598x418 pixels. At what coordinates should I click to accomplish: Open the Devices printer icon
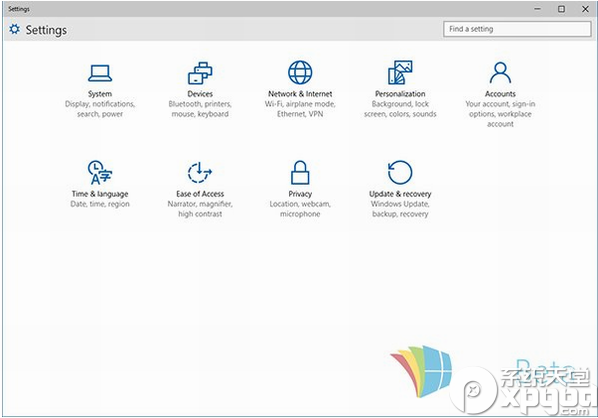[200, 73]
